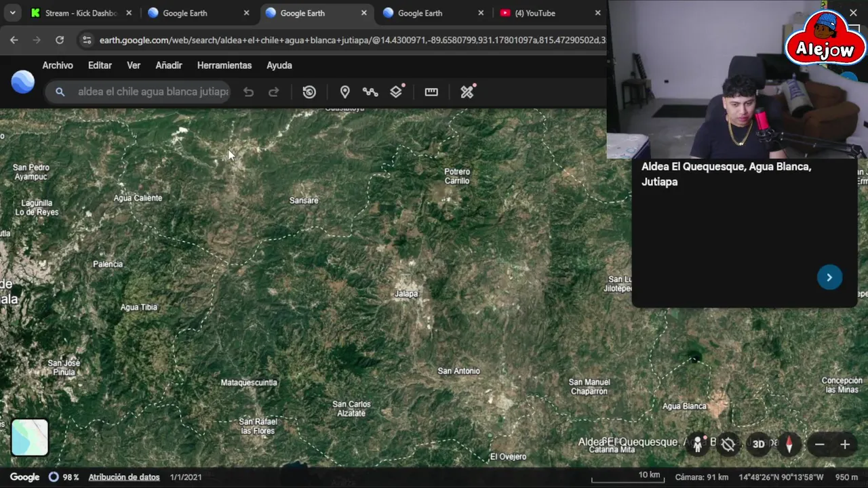Zoom out with the minus button
This screenshot has width=868, height=488.
point(819,445)
